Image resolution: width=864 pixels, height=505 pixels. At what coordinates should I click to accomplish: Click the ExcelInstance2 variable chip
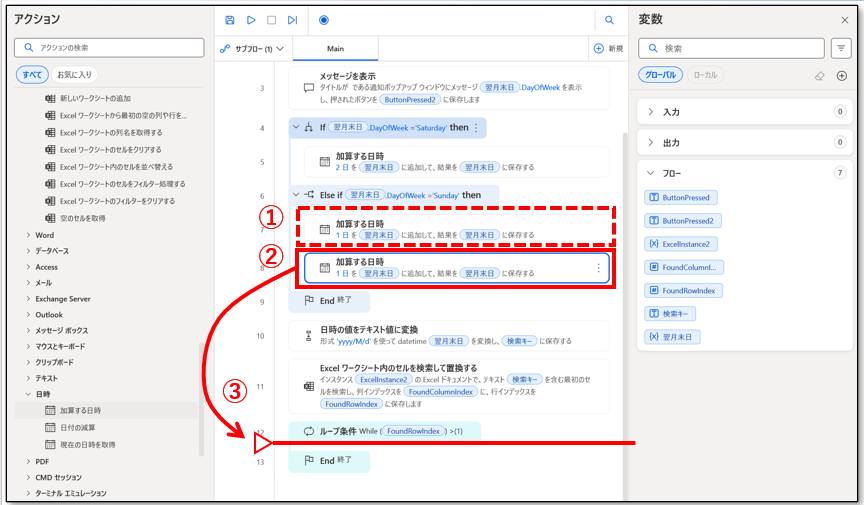pyautogui.click(x=683, y=244)
